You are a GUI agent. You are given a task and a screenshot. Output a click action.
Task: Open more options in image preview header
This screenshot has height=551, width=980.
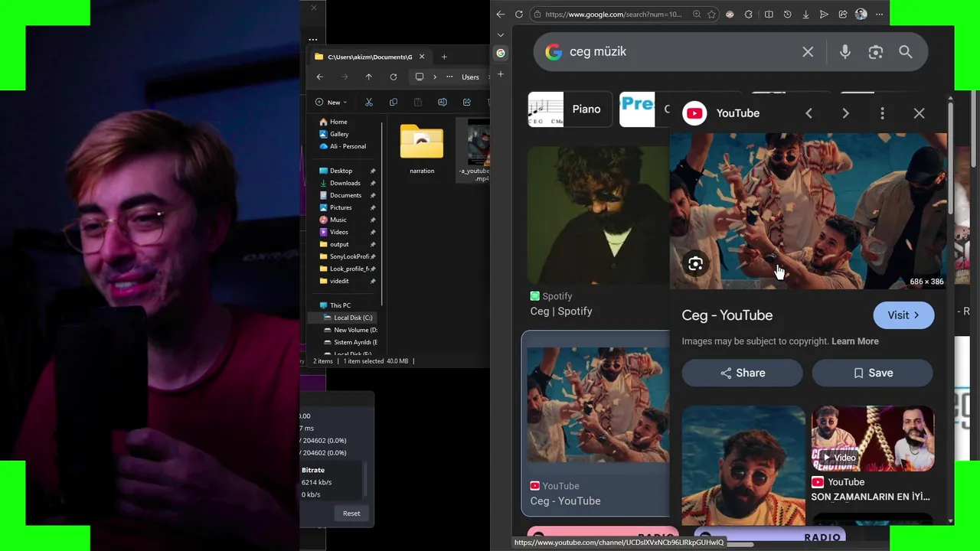[x=882, y=113]
